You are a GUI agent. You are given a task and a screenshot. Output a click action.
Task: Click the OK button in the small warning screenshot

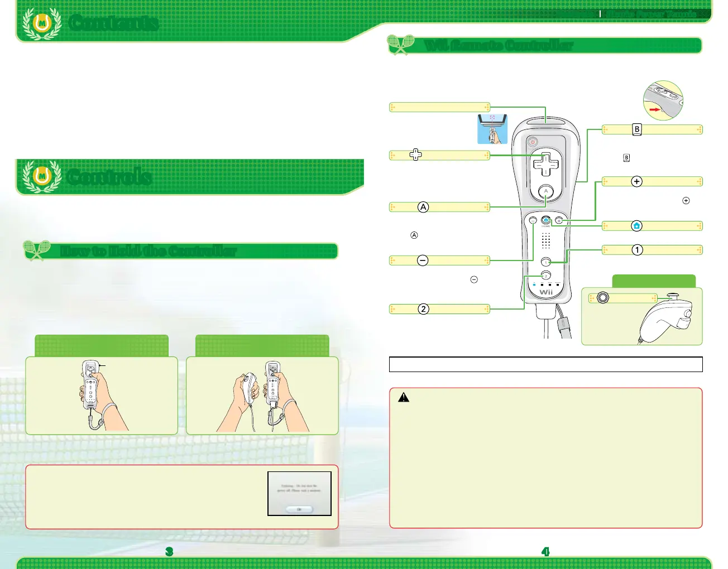click(x=299, y=509)
